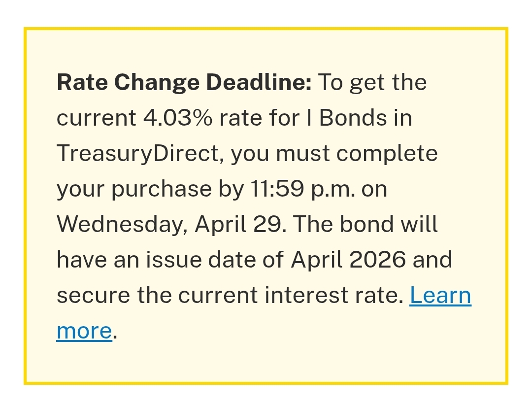Click the word 'secure' in the notice
Image resolution: width=532 pixels, height=406 pixels.
click(93, 295)
